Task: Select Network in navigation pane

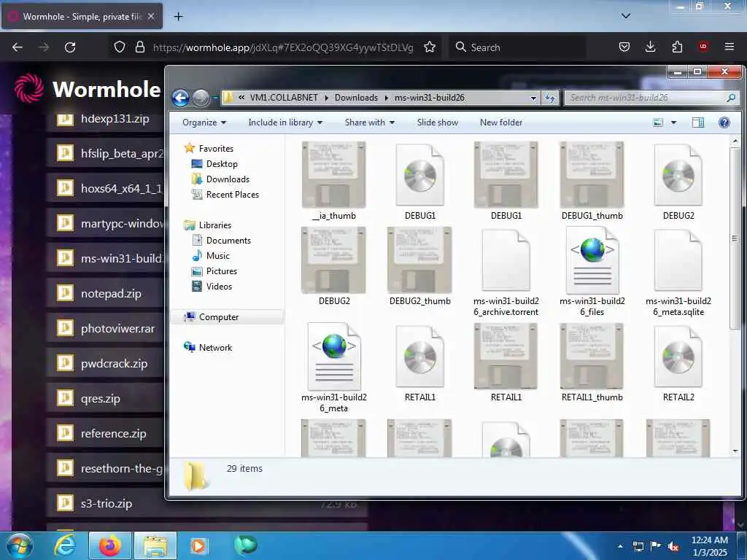Action: click(x=208, y=348)
